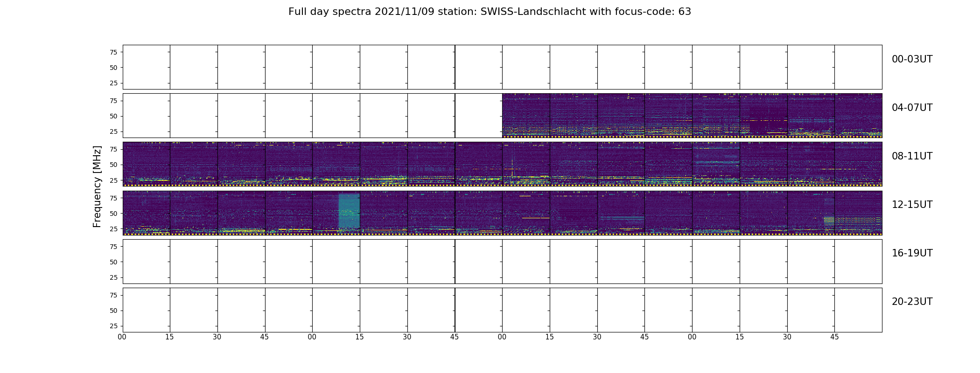Click the "Frequency [MHz]" axis label
980x373 pixels.
tap(97, 186)
